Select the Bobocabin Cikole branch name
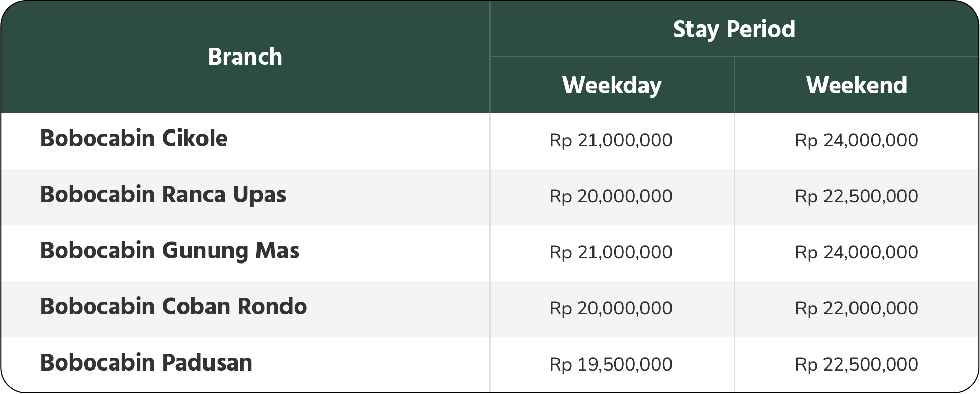 [x=134, y=138]
